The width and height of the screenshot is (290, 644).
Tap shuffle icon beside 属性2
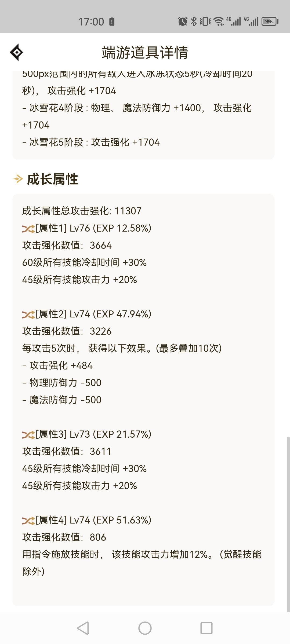tap(29, 314)
